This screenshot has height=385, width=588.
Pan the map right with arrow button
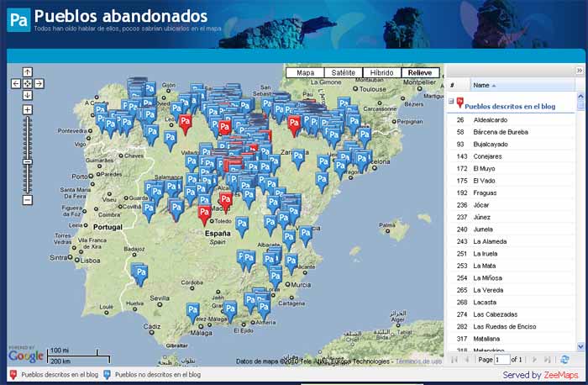tap(39, 83)
